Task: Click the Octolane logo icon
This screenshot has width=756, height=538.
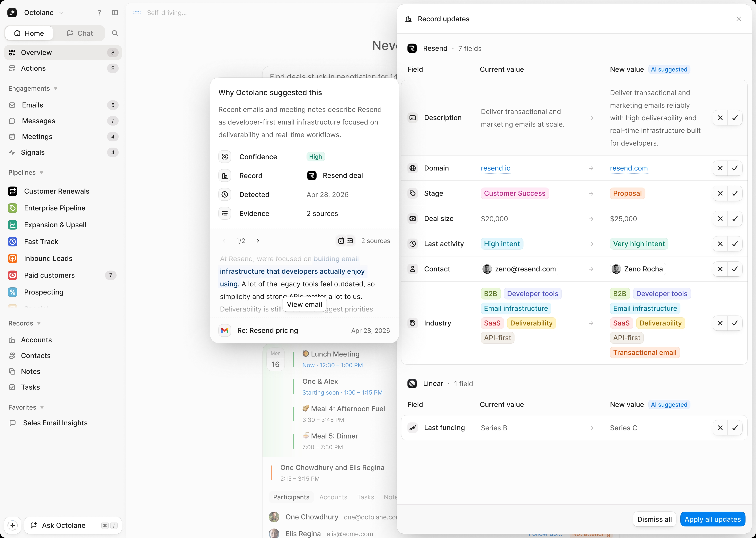Action: pyautogui.click(x=12, y=13)
